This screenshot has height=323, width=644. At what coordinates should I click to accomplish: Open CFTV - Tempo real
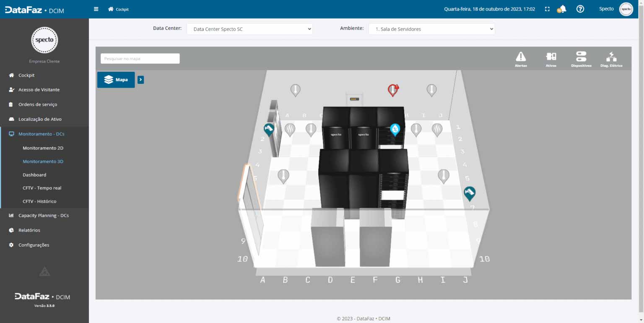point(42,188)
